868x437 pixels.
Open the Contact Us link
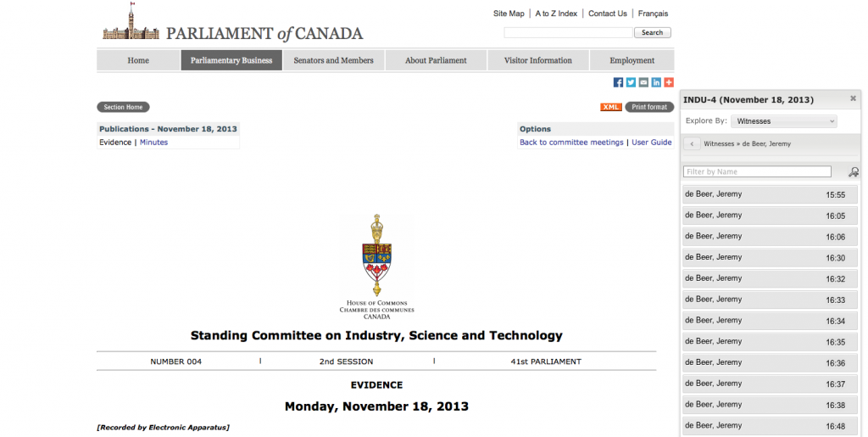pos(608,14)
